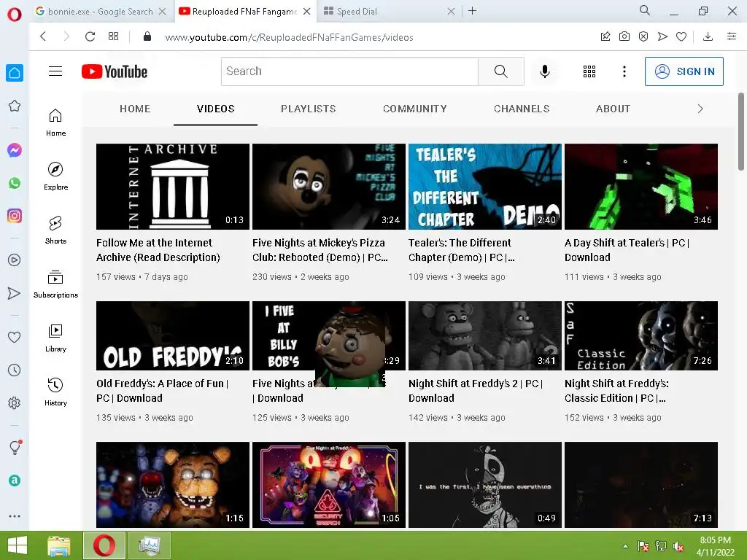
Task: Open Opera sidebar settings gear
Action: tap(15, 402)
